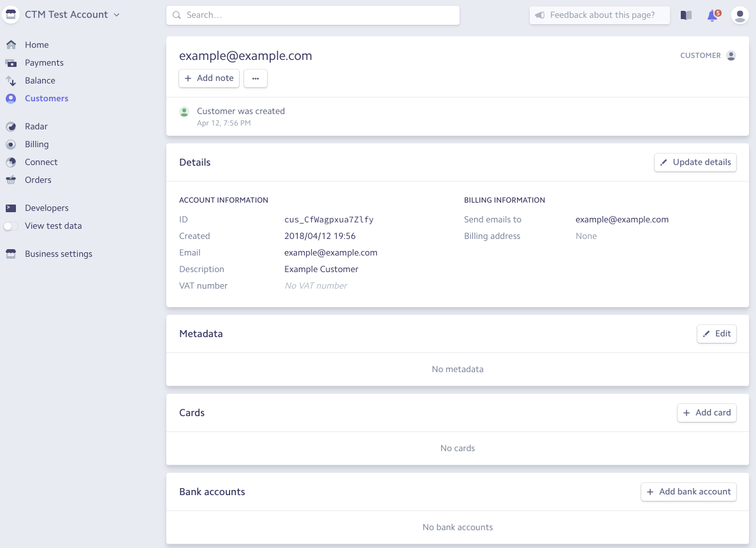756x548 pixels.
Task: Open the more options ellipsis menu
Action: click(256, 78)
